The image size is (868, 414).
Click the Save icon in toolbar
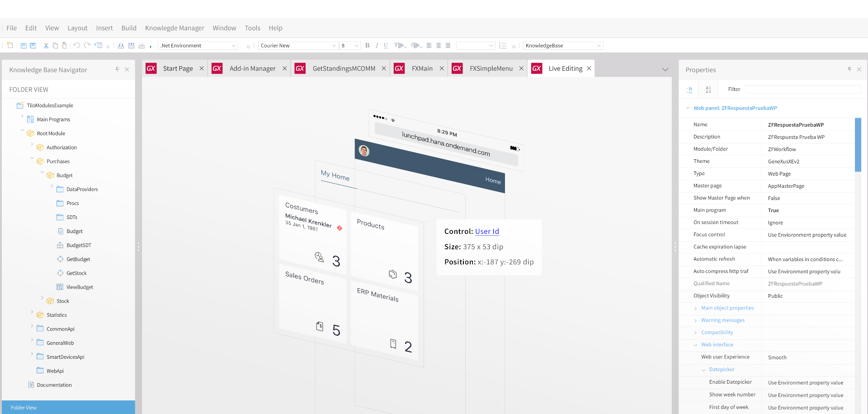coord(24,46)
